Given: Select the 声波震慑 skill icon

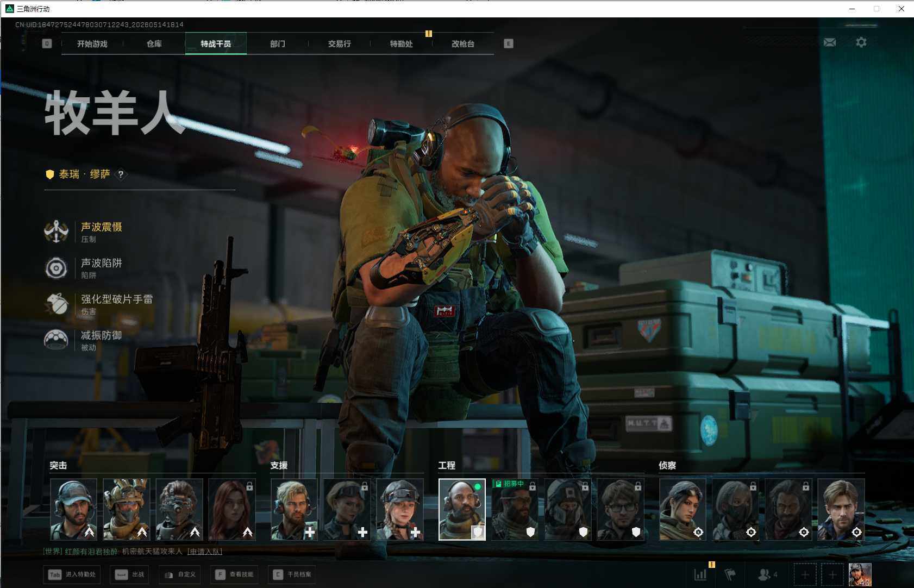Looking at the screenshot, I should 56,232.
